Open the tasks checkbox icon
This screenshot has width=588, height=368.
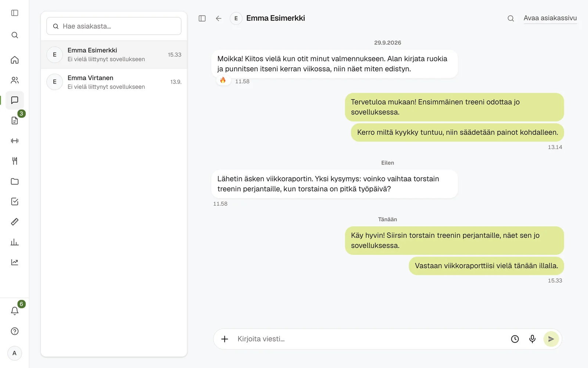click(15, 201)
